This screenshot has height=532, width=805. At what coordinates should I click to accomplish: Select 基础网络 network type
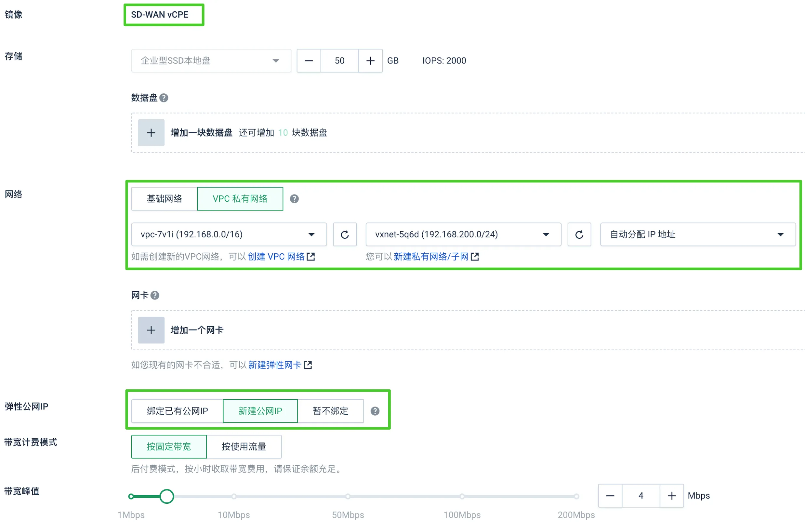pos(165,199)
